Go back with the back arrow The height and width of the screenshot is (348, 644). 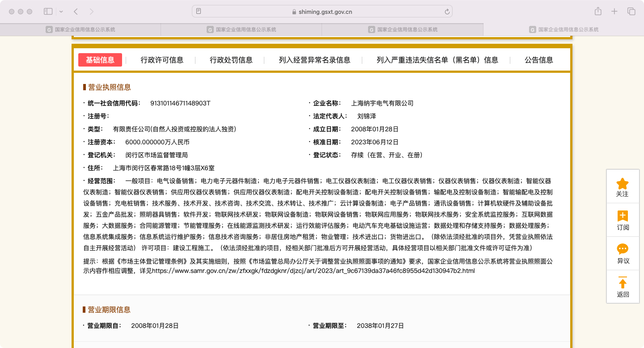(x=76, y=12)
